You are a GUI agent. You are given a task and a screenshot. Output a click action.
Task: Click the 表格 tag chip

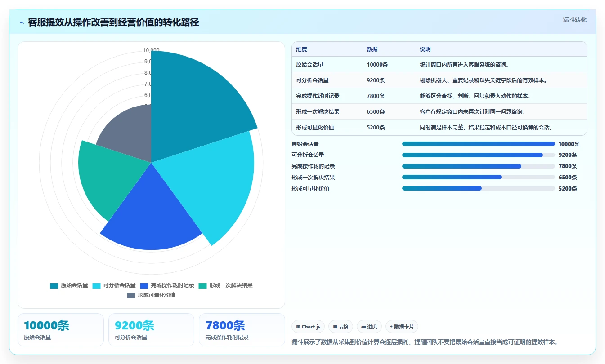coord(341,327)
